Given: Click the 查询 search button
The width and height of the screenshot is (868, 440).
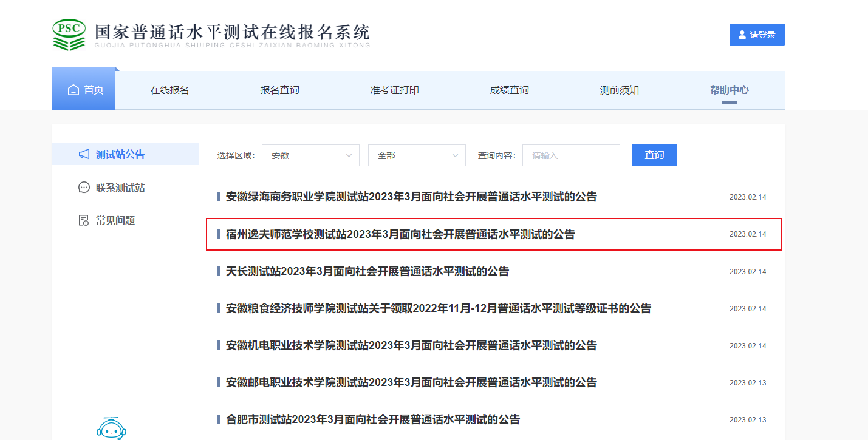Looking at the screenshot, I should click(654, 155).
